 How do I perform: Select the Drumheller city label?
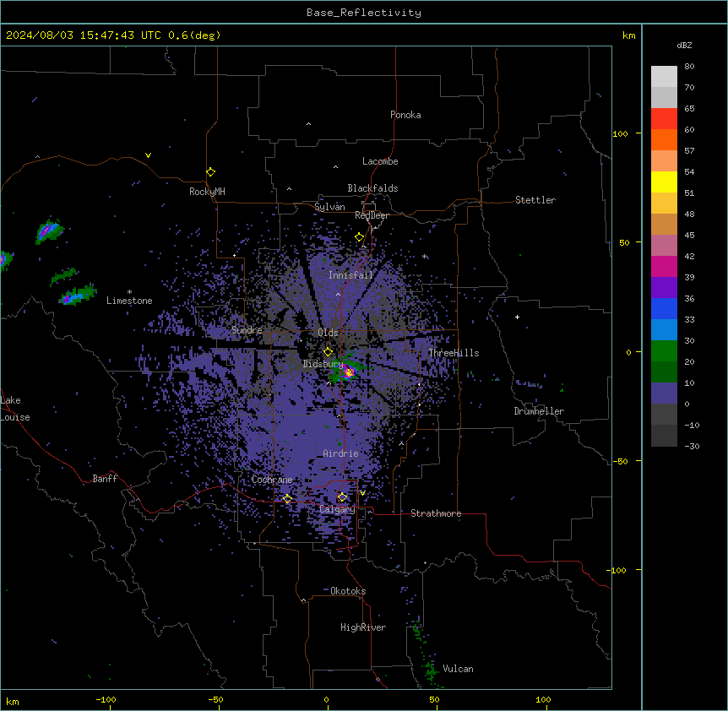point(539,411)
